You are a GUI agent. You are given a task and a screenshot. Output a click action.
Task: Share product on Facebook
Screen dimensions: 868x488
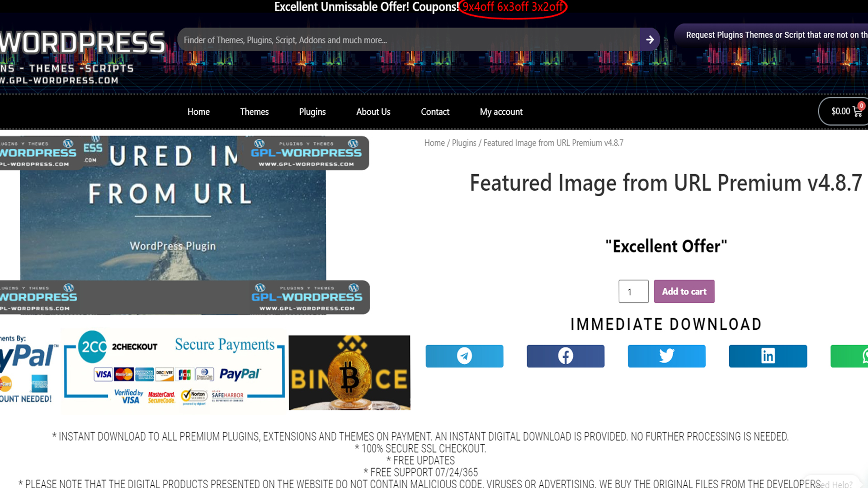[x=565, y=356]
